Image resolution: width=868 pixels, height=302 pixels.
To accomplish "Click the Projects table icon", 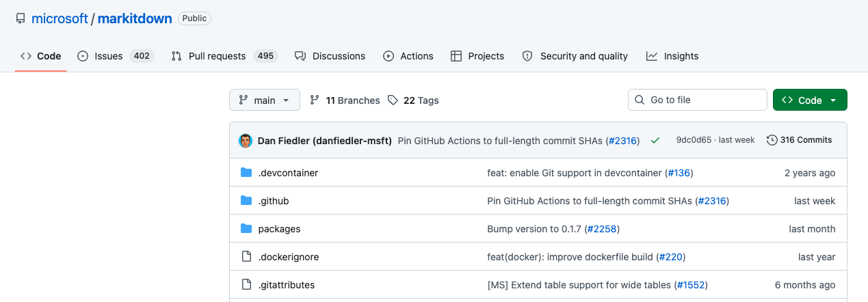I will click(456, 56).
